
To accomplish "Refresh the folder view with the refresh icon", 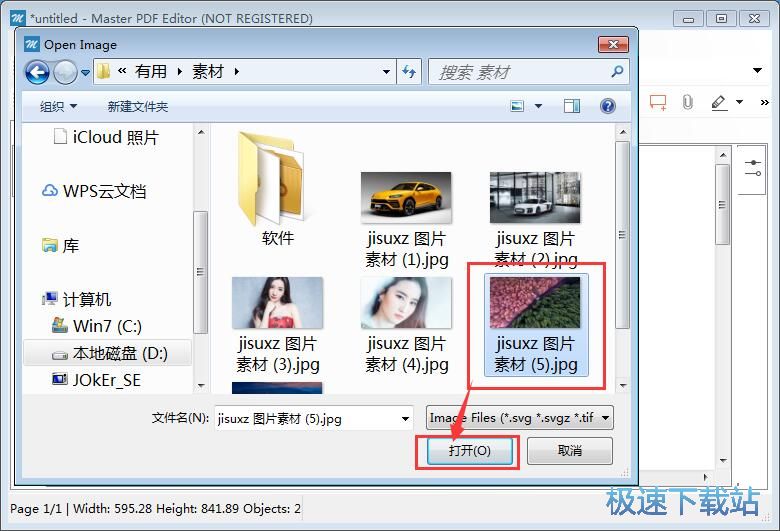I will coord(409,72).
